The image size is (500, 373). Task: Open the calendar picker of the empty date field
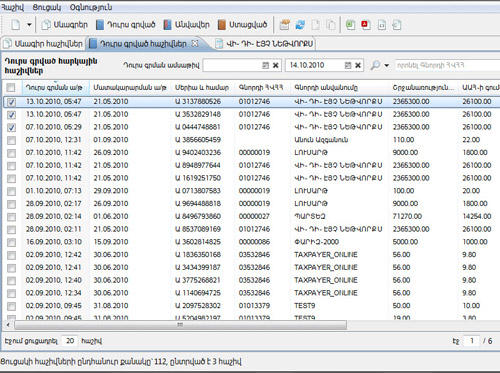click(265, 65)
